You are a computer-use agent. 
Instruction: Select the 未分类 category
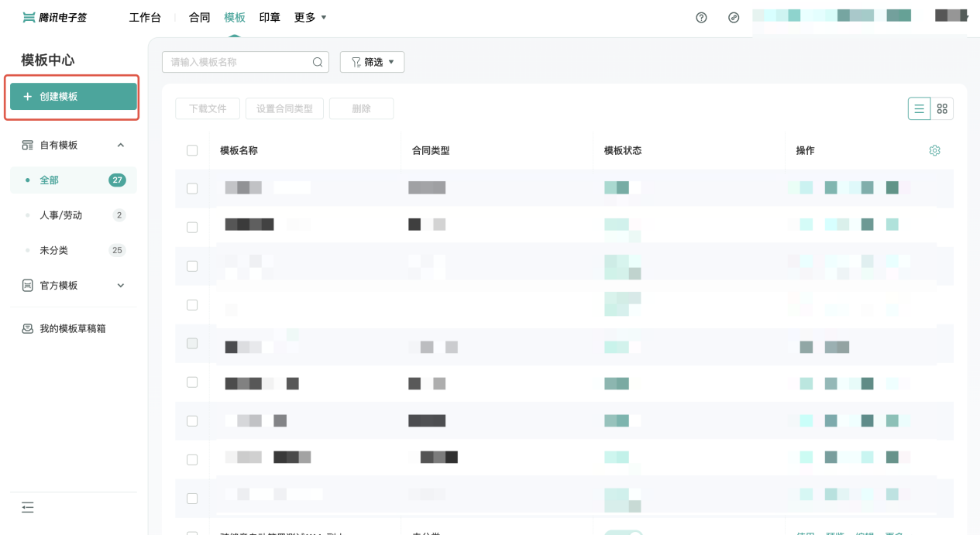pos(74,250)
